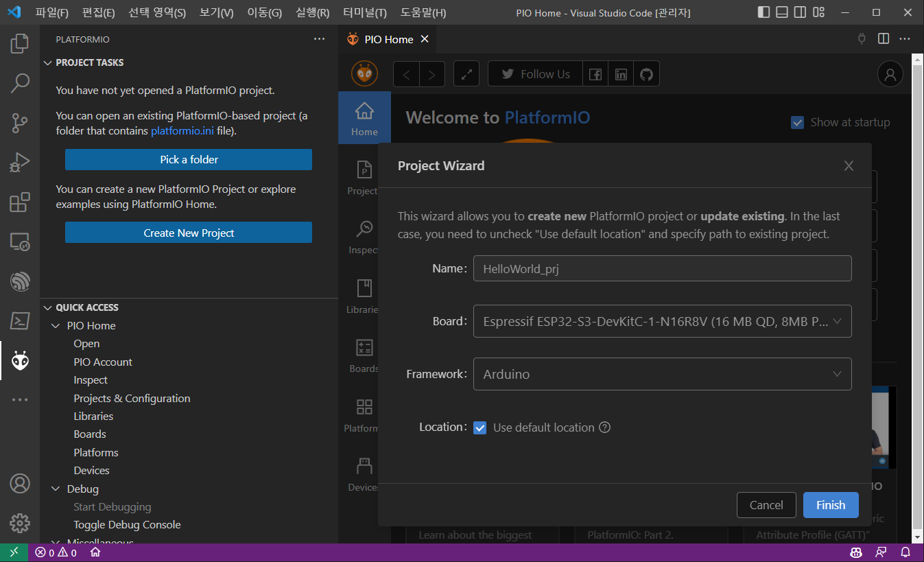Click the expand fullscreen icon in PIO Home
Viewport: 924px width, 562px height.
pos(466,74)
